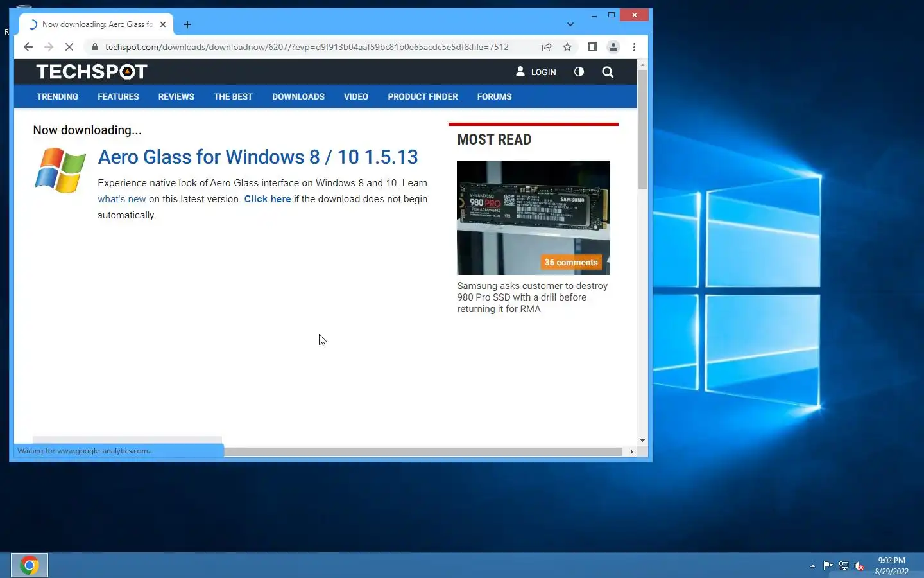
Task: Click the Action Center flag tray icon
Action: pos(828,566)
